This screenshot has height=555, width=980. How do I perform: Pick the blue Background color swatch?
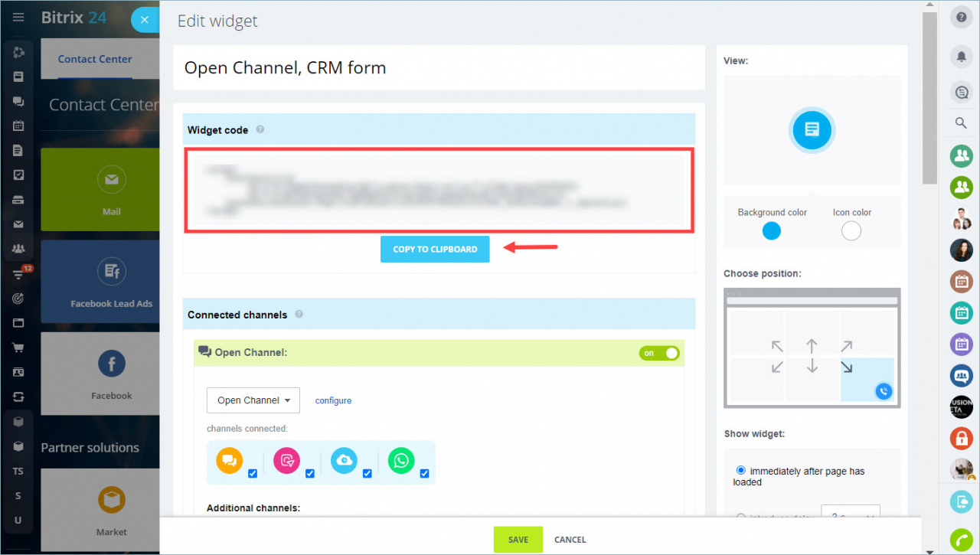point(772,230)
